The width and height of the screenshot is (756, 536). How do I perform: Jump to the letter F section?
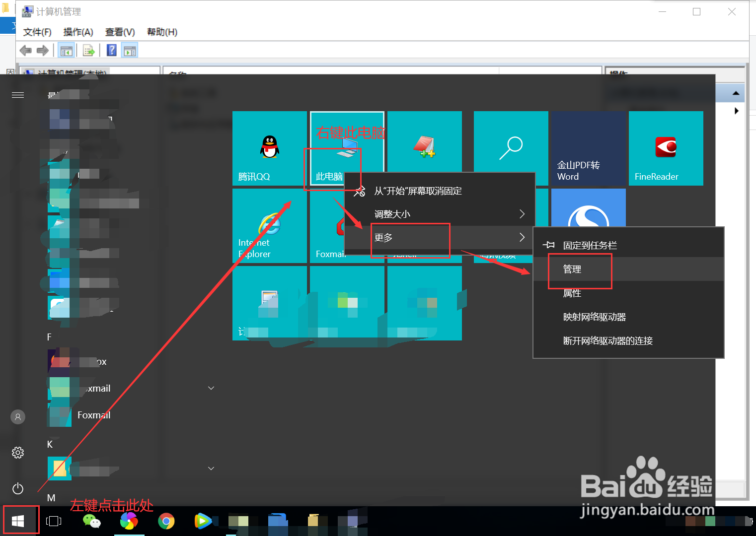point(49,337)
